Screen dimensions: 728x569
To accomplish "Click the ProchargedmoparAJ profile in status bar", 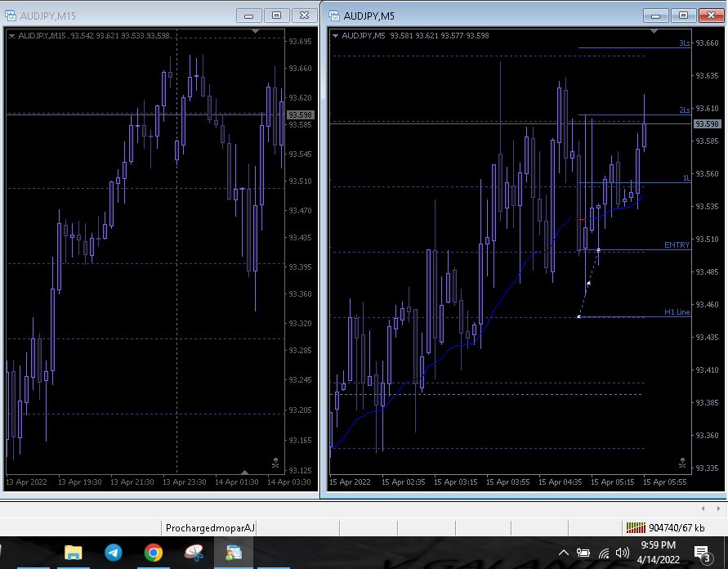I will pos(210,528).
